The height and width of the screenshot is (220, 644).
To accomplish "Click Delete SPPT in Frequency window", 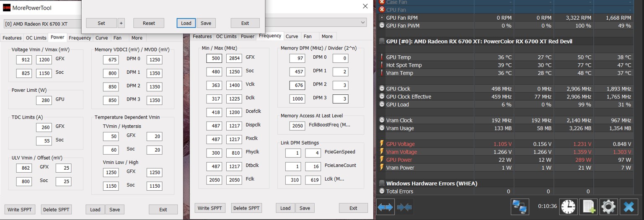I will 246,208.
